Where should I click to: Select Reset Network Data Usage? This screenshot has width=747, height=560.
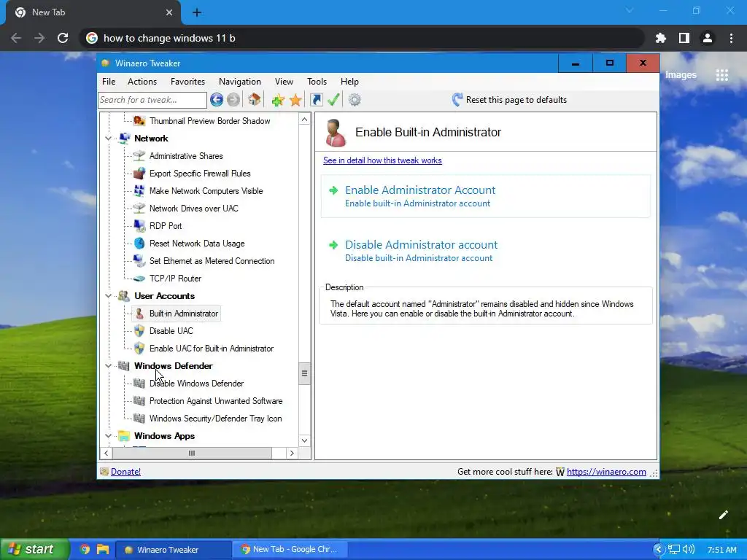click(197, 244)
